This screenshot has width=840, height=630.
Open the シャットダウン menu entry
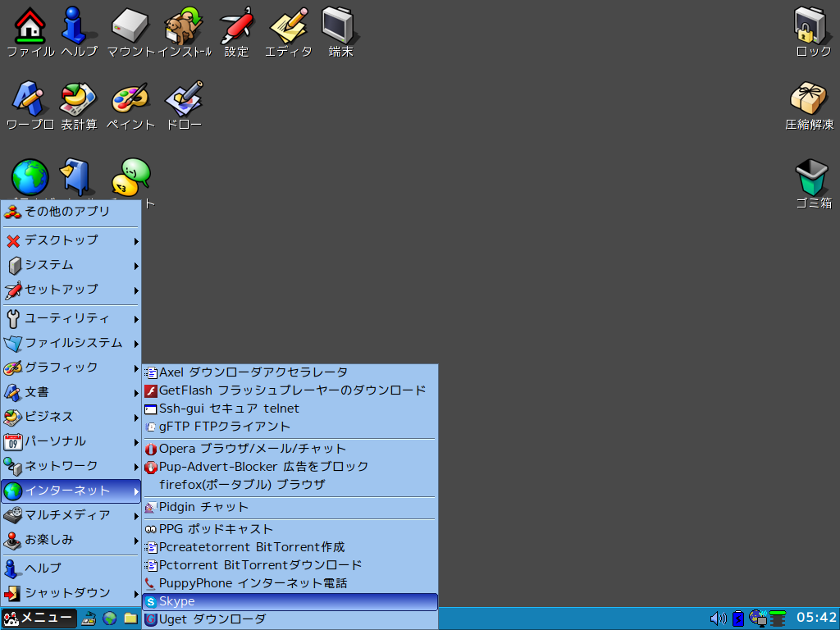click(x=71, y=593)
